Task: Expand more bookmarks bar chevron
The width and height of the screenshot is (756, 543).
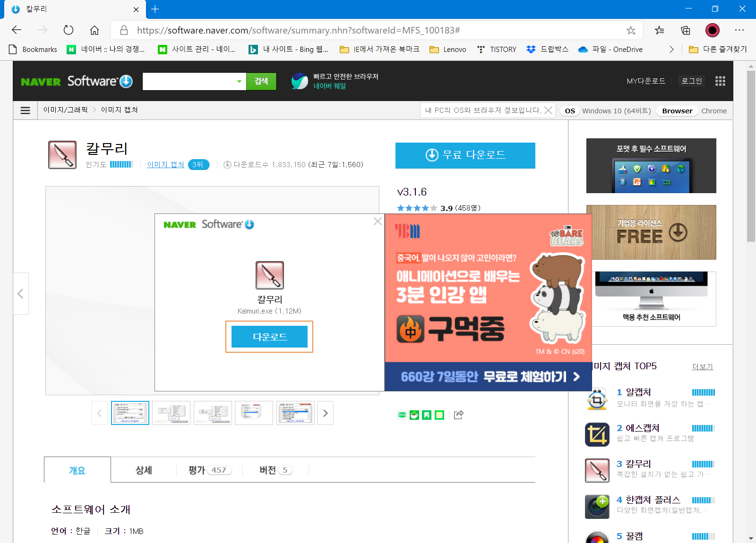Action: pos(671,49)
